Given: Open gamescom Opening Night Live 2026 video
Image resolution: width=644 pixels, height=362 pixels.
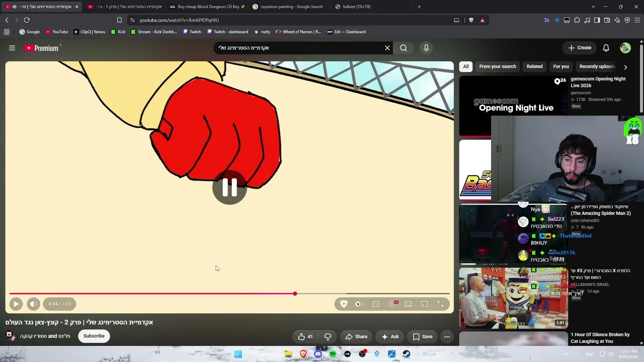Looking at the screenshot, I should (x=598, y=82).
